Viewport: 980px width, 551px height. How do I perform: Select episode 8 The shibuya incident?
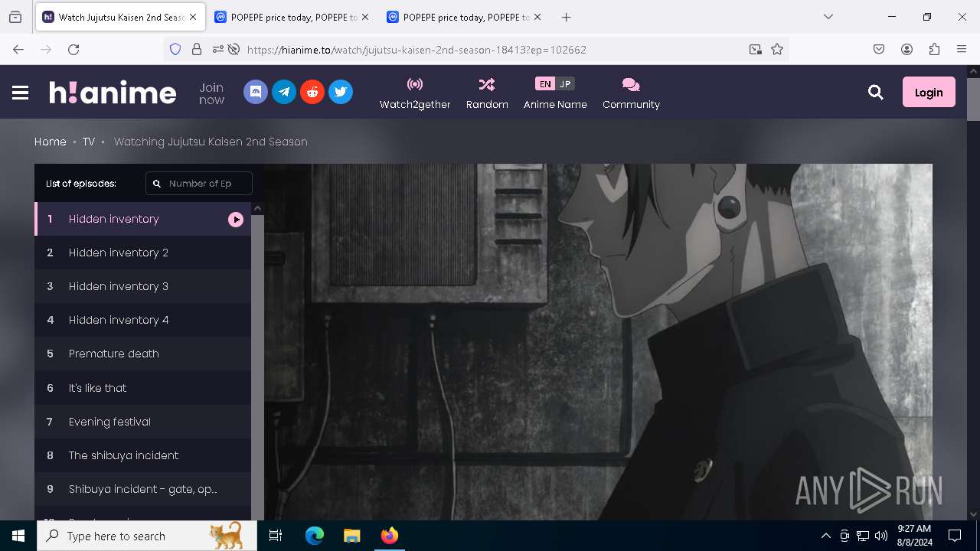(x=143, y=455)
